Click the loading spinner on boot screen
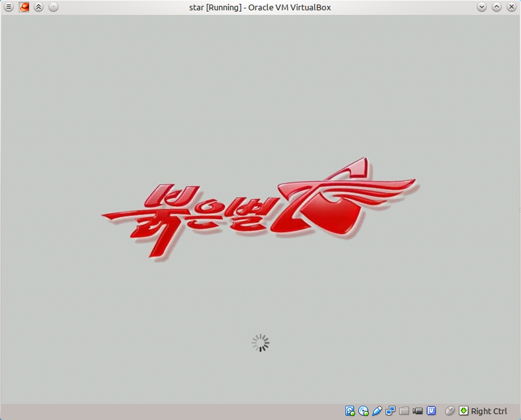This screenshot has width=521, height=420. (260, 343)
